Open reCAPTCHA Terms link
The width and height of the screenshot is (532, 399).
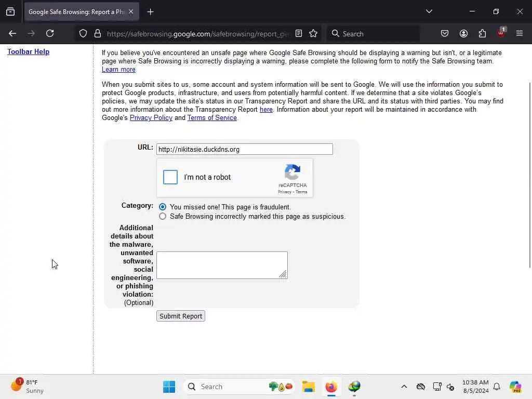(x=301, y=192)
